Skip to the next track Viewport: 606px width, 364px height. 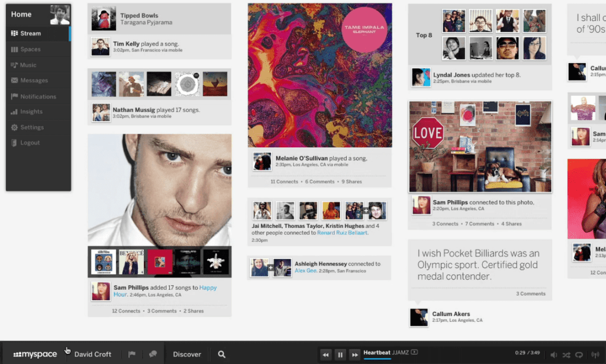354,355
